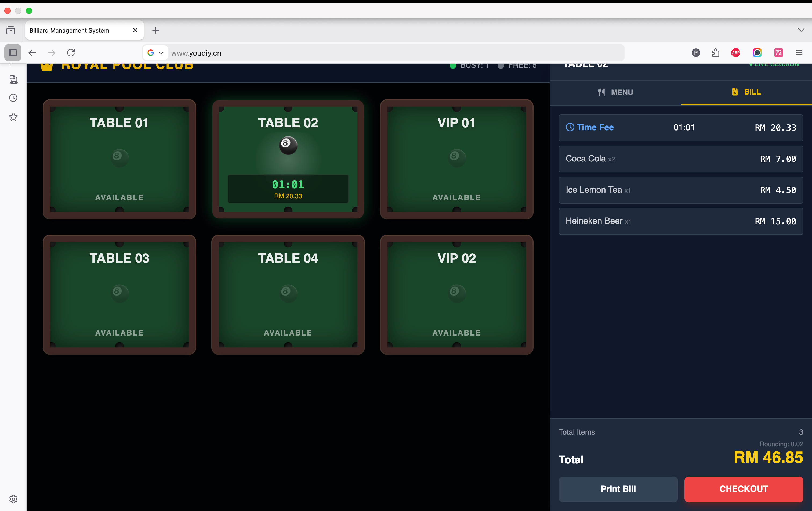The width and height of the screenshot is (812, 511).
Task: Select the active TABLE 02 card
Action: (288, 159)
